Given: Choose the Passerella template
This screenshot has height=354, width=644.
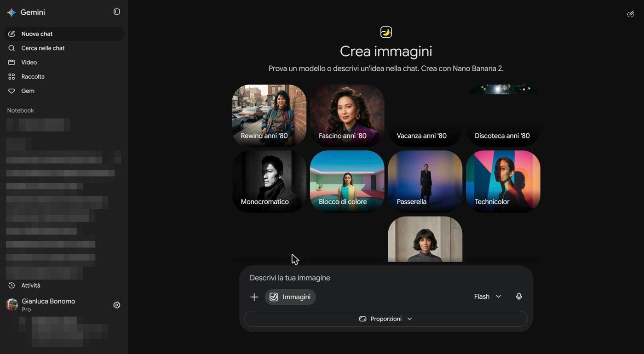Looking at the screenshot, I should click(425, 182).
